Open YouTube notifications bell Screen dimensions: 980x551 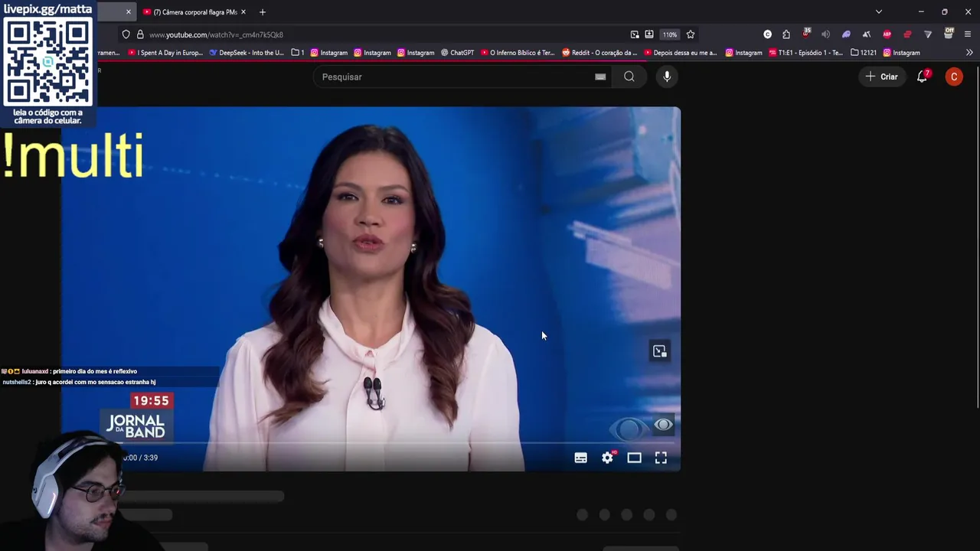923,77
